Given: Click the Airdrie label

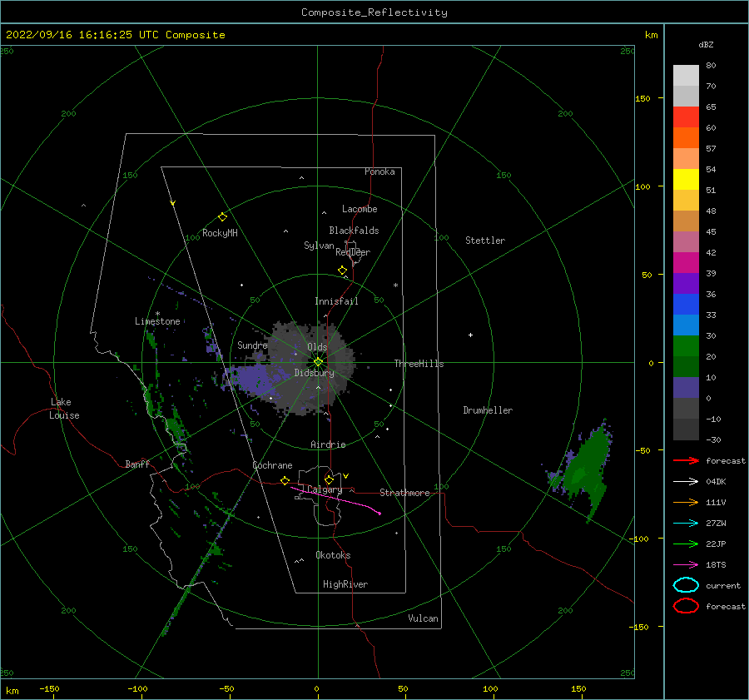Looking at the screenshot, I should click(x=328, y=444).
